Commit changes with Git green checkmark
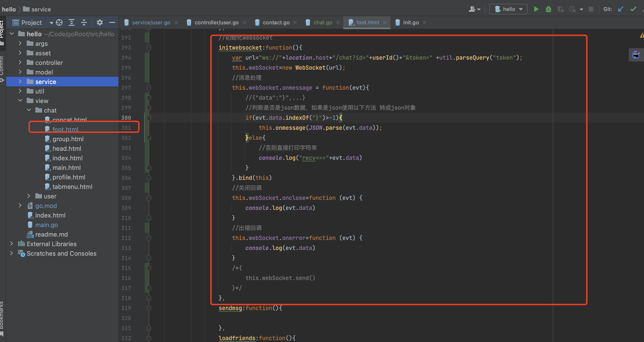Viewport: 644px width, 342px height. click(633, 9)
